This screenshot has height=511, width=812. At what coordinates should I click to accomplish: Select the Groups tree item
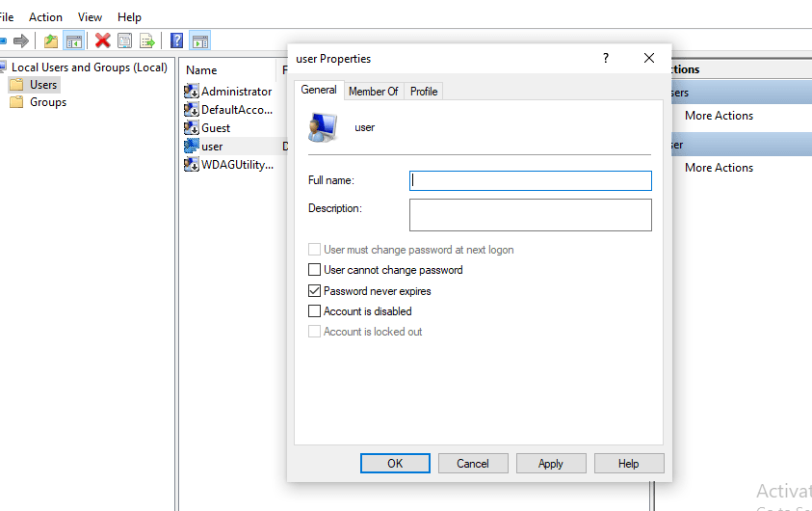[x=48, y=102]
